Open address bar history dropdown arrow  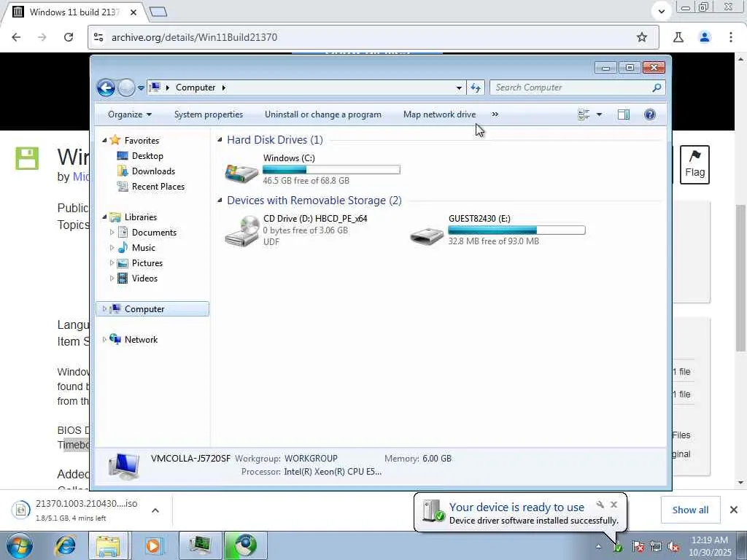459,87
